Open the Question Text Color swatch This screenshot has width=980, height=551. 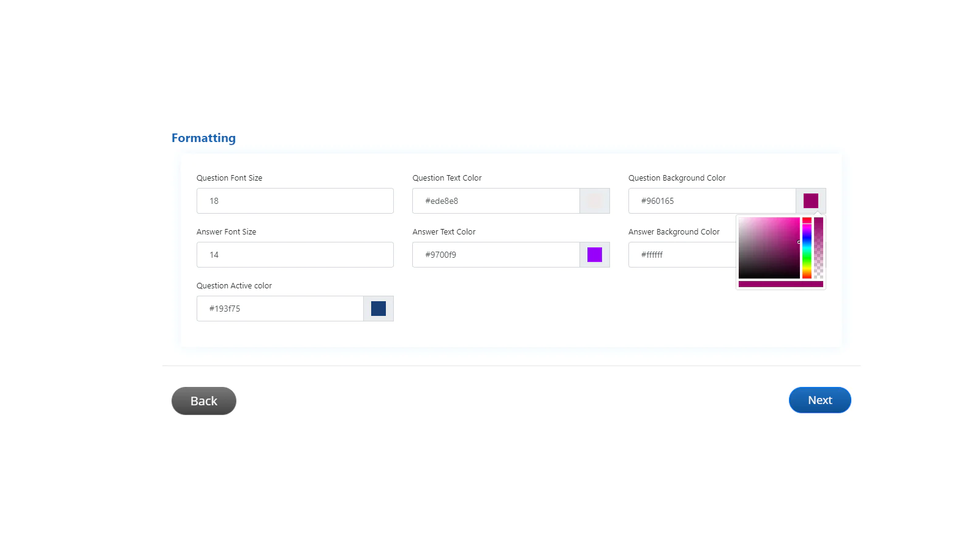click(594, 201)
